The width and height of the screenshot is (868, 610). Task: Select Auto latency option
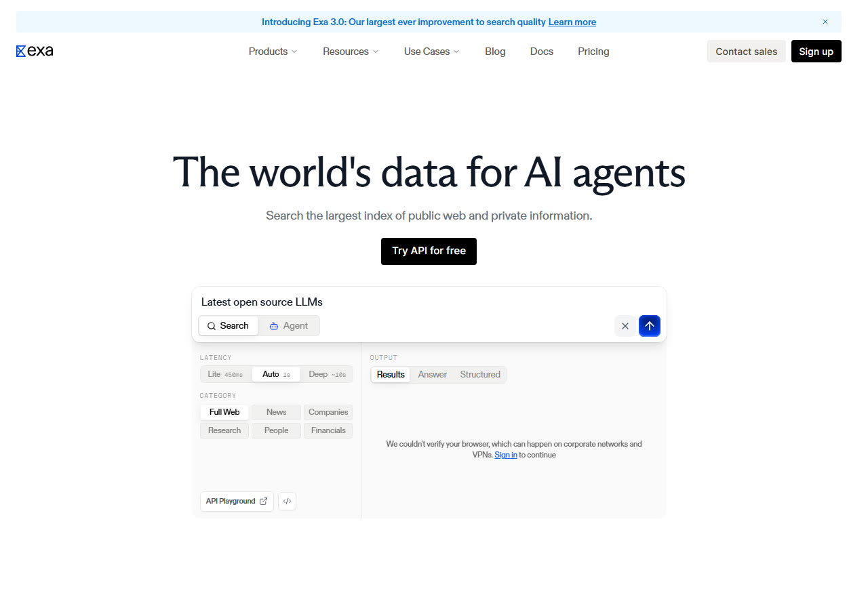tap(276, 374)
